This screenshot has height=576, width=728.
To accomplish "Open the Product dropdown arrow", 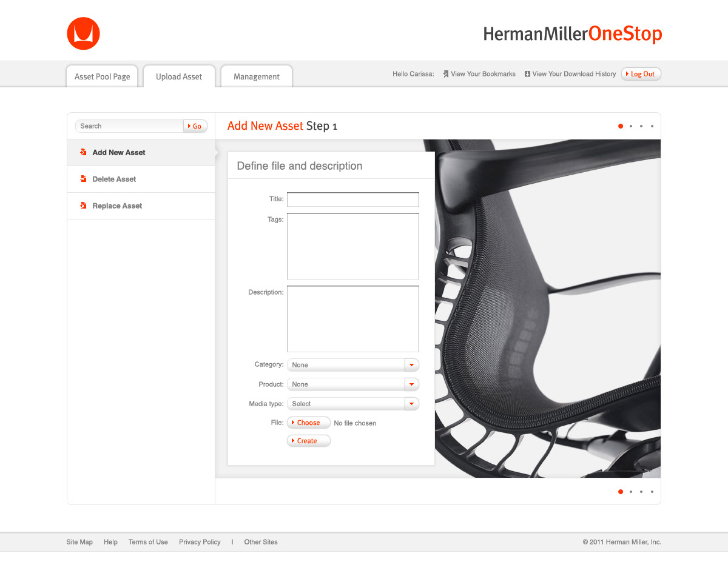I will pyautogui.click(x=411, y=384).
